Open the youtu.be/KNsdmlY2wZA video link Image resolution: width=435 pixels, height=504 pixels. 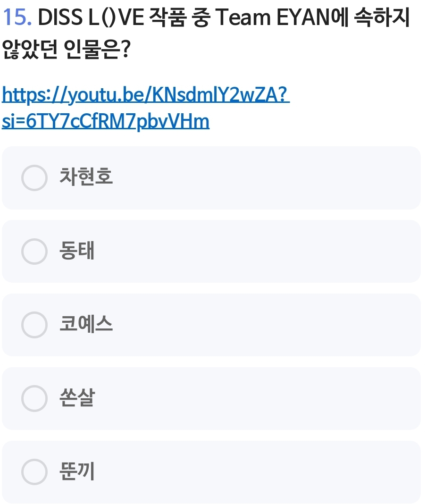click(x=145, y=94)
